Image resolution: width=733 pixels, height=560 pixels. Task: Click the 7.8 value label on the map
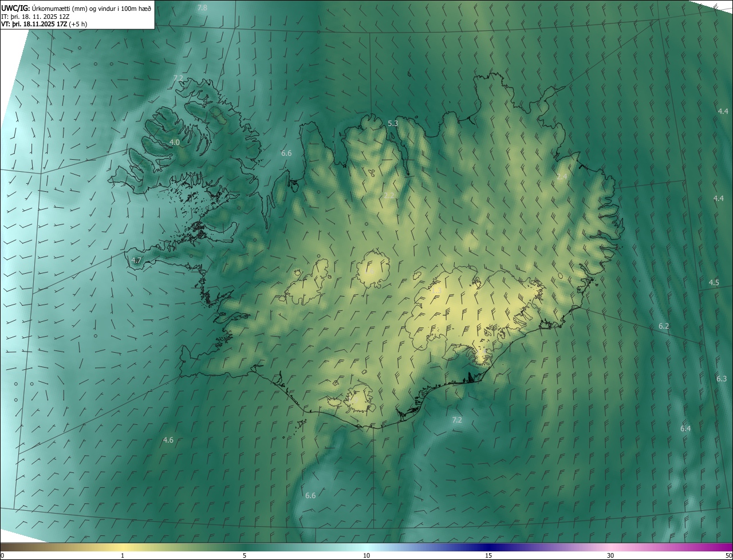coord(202,7)
